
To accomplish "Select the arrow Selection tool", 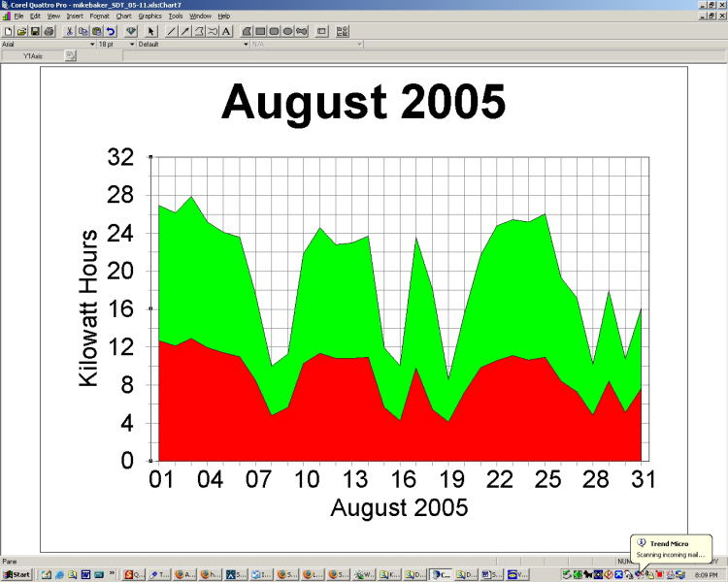I will [x=152, y=31].
